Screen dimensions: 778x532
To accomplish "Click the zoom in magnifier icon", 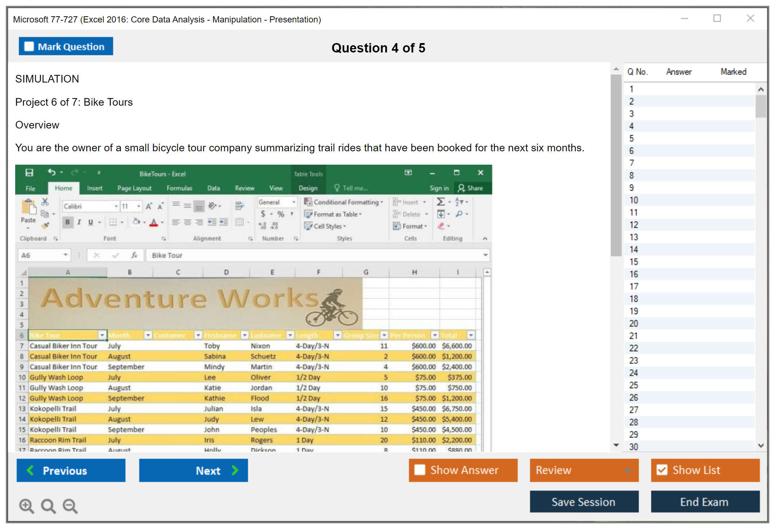I will point(26,506).
